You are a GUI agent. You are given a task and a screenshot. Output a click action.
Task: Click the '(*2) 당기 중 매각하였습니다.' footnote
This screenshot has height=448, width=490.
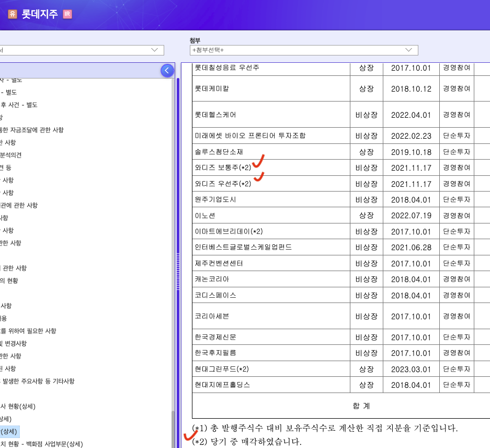(247, 442)
